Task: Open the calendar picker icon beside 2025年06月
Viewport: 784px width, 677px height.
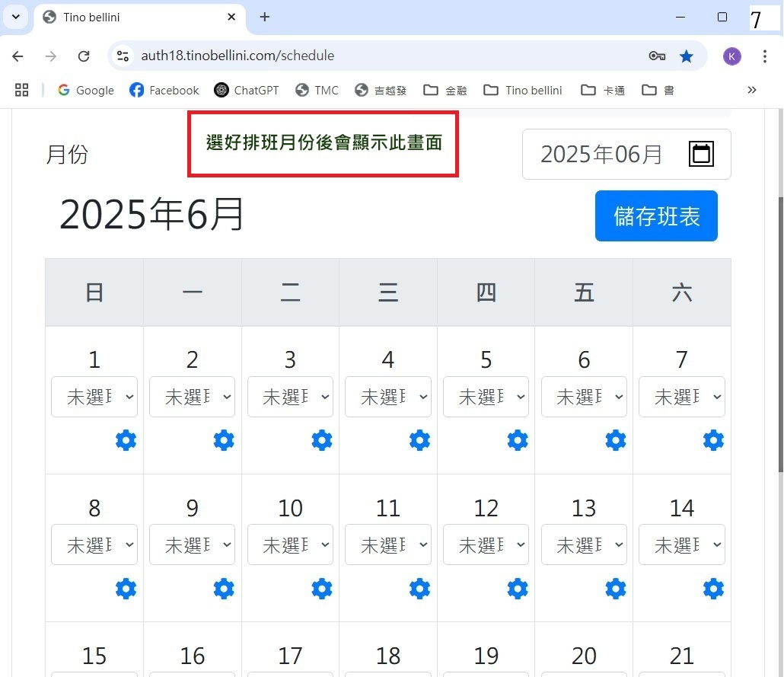Action: [700, 154]
